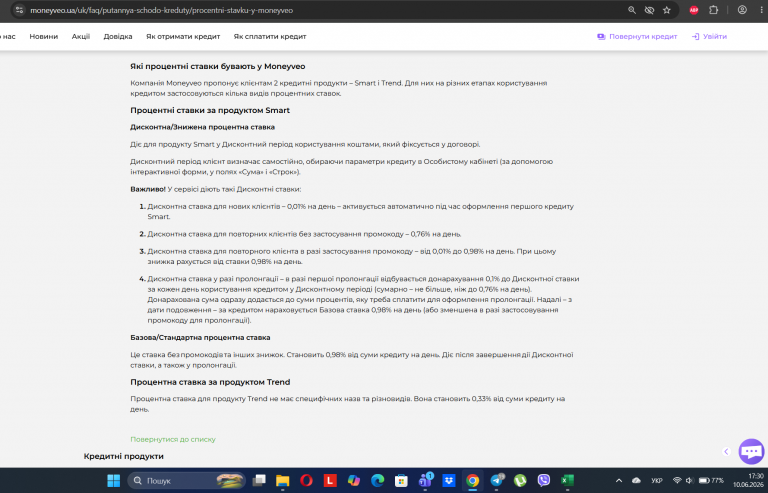The width and height of the screenshot is (768, 493).
Task: Open the Windows Start button
Action: [x=114, y=481]
